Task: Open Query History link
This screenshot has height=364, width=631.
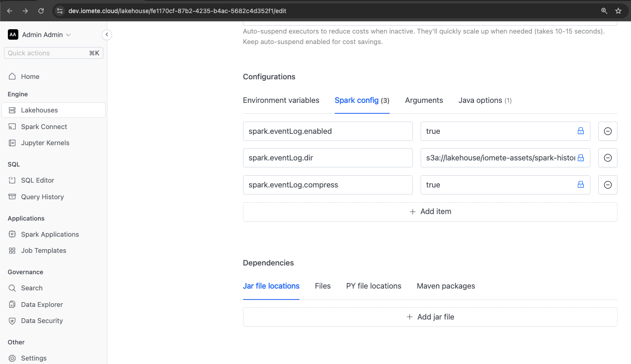Action: coord(42,197)
